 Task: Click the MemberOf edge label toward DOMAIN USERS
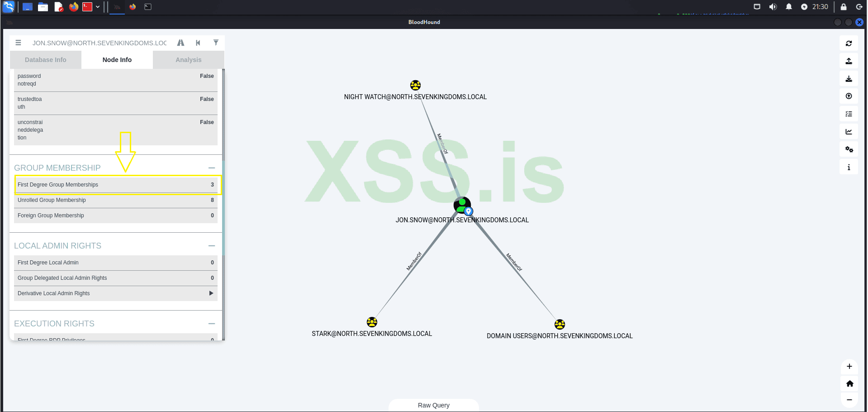514,262
